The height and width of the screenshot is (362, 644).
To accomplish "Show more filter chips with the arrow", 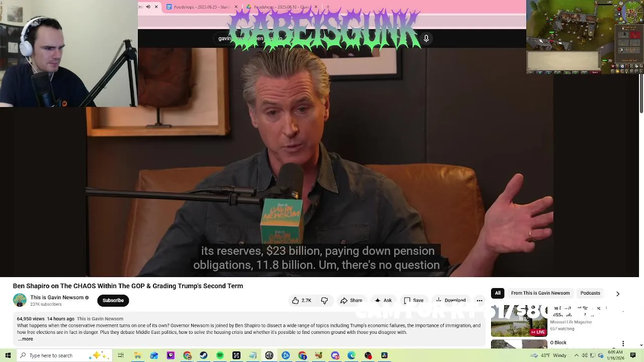I will (x=618, y=294).
